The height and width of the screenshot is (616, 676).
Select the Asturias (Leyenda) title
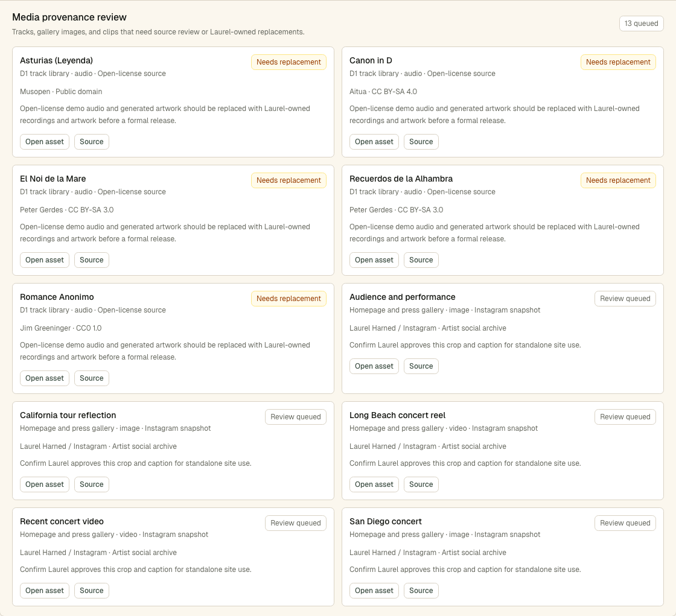(57, 60)
